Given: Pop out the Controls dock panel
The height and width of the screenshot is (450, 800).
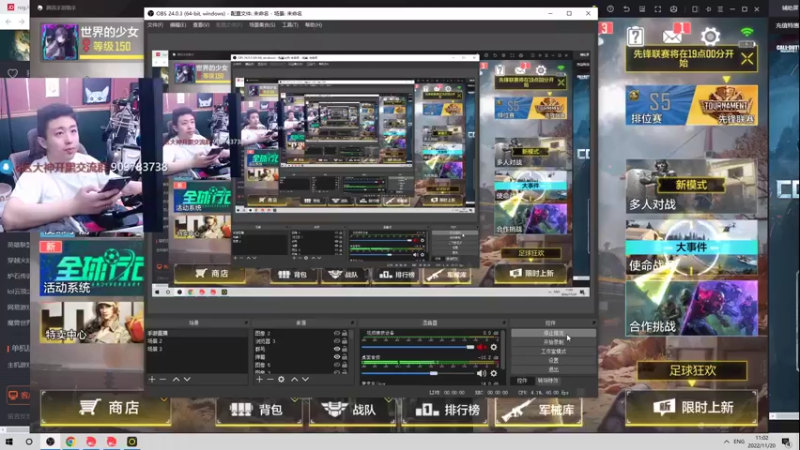Looking at the screenshot, I should tap(593, 323).
